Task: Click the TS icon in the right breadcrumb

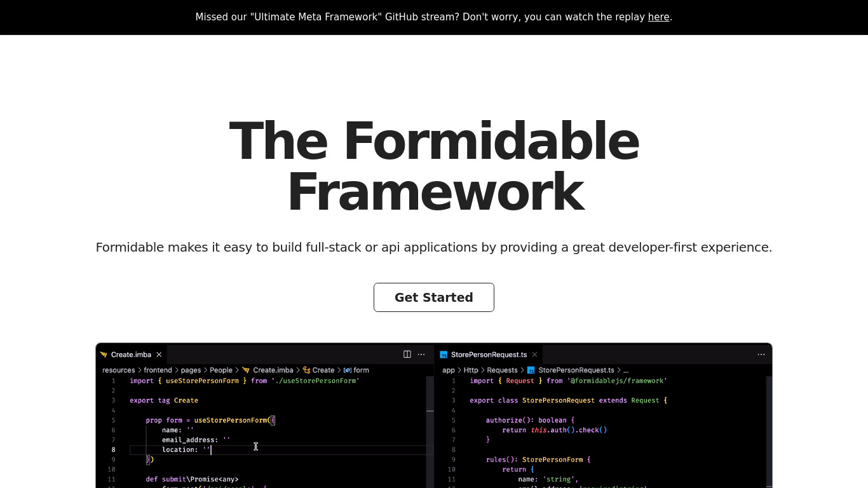Action: pos(531,370)
